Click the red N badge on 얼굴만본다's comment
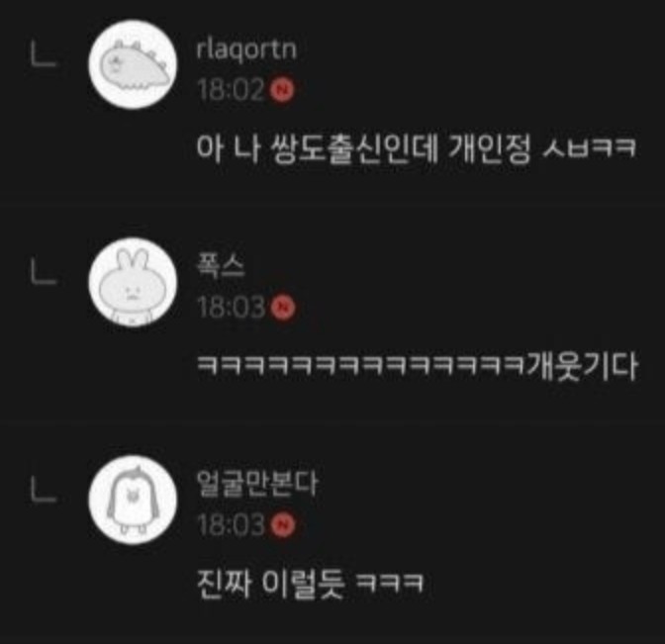 click(282, 525)
